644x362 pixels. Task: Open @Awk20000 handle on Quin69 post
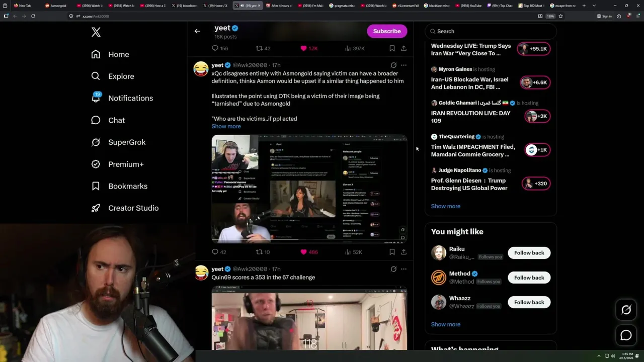250,269
